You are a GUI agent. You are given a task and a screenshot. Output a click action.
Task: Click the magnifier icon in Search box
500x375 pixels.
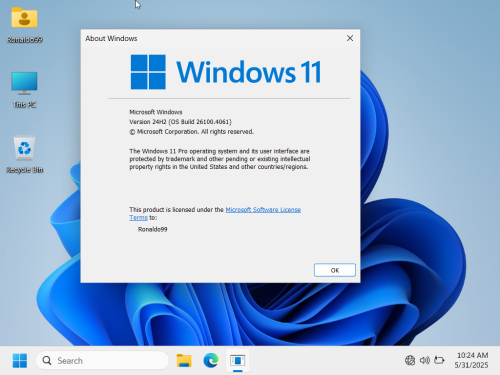pos(47,361)
